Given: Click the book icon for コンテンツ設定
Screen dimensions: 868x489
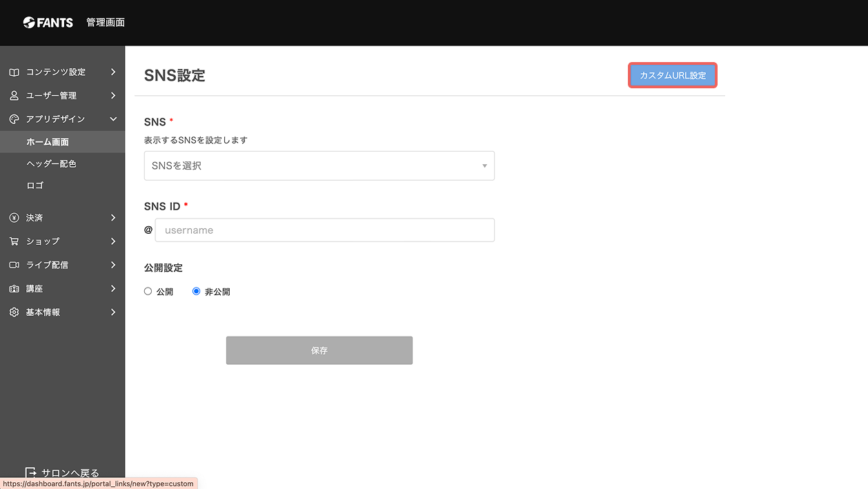Looking at the screenshot, I should coord(14,72).
